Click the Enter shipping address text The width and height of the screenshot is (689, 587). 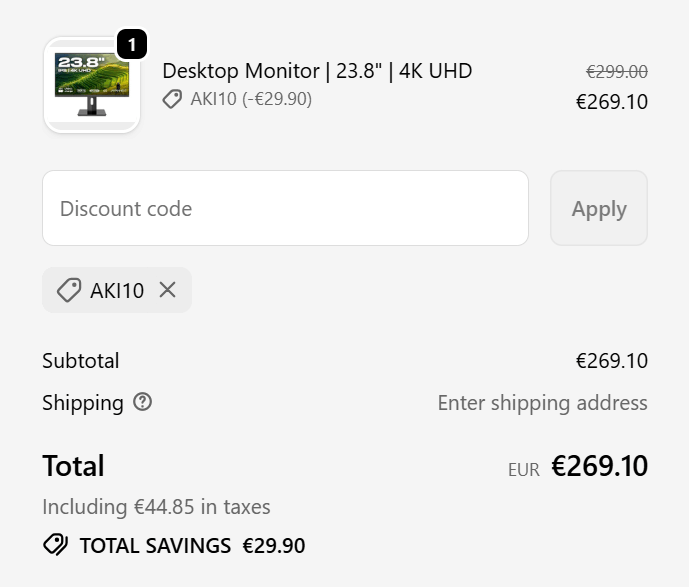[x=542, y=403]
